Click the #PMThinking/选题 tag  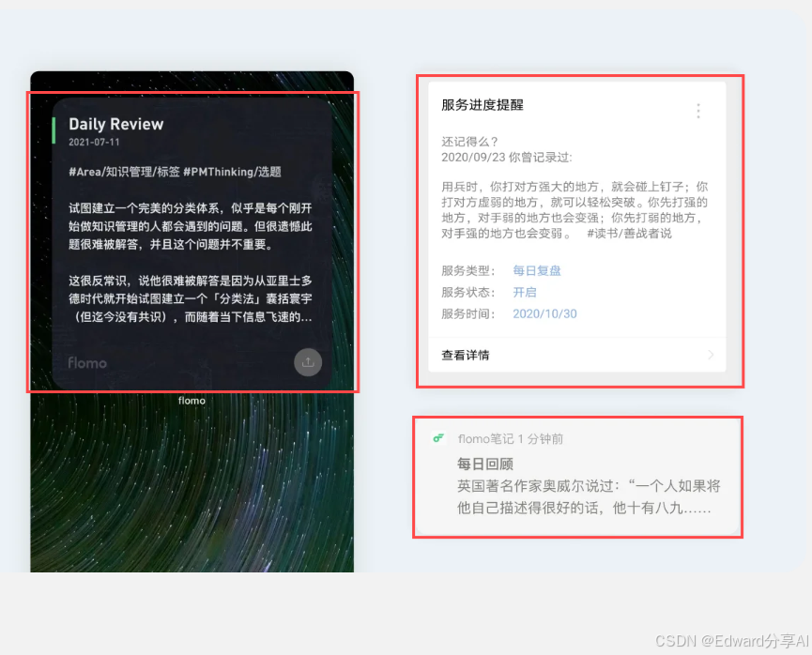(x=232, y=172)
